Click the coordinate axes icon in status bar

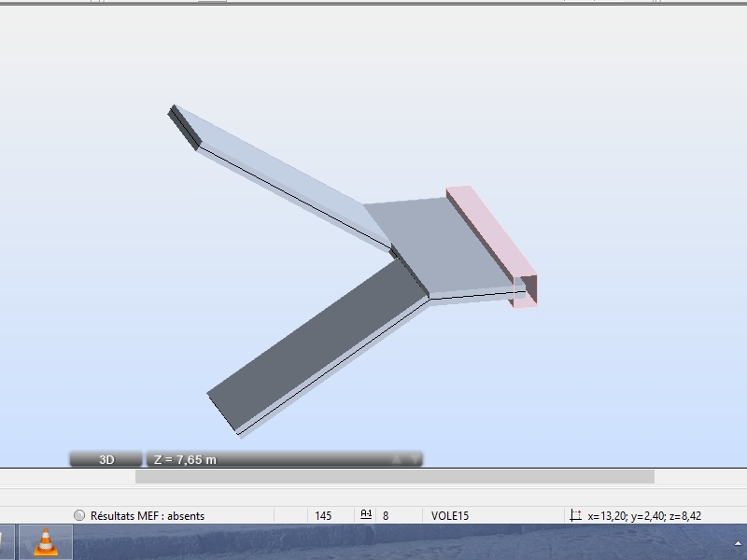[576, 515]
